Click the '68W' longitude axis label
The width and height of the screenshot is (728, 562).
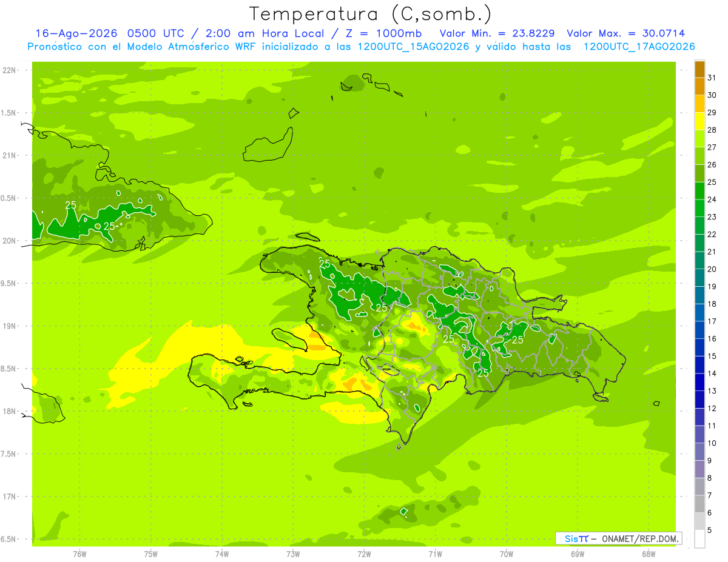[648, 554]
